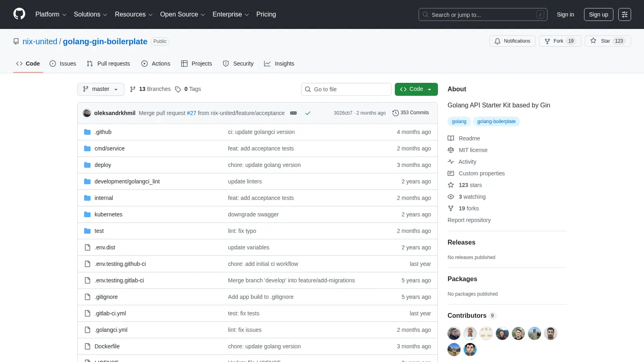This screenshot has height=362, width=644.
Task: Click the history clock icon by 353 Commits
Action: pyautogui.click(x=396, y=113)
